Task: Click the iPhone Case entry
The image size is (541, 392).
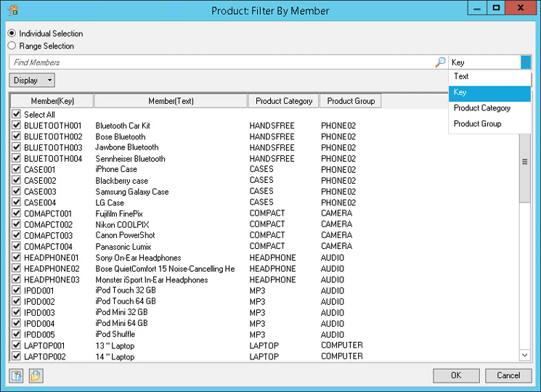Action: (x=116, y=169)
